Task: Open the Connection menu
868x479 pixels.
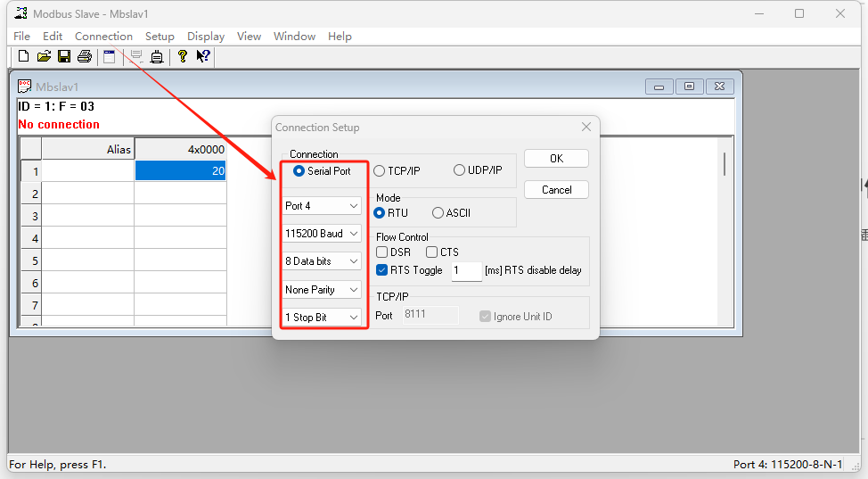Action: [x=103, y=36]
